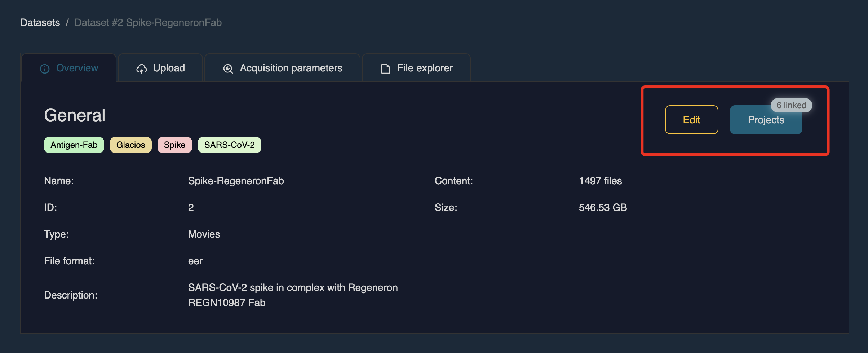Click the dataset description text
The image size is (868, 353).
[x=293, y=295]
